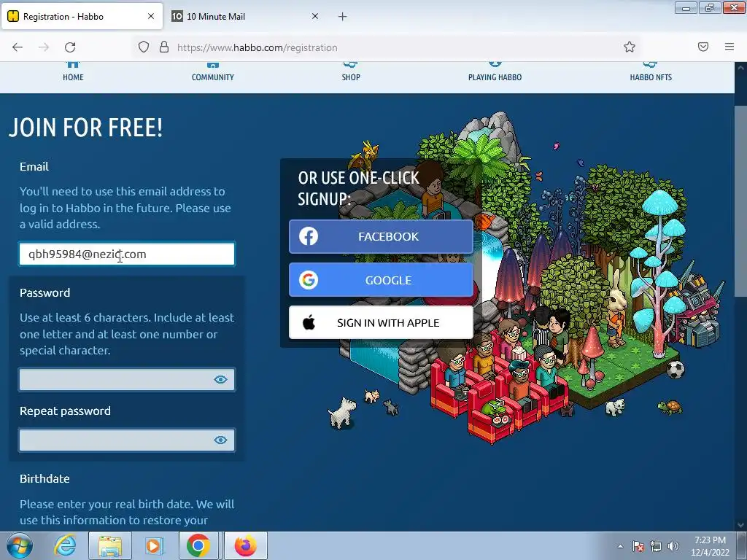This screenshot has height=560, width=747.
Task: Launch Internet Explorer from the taskbar
Action: 65,545
